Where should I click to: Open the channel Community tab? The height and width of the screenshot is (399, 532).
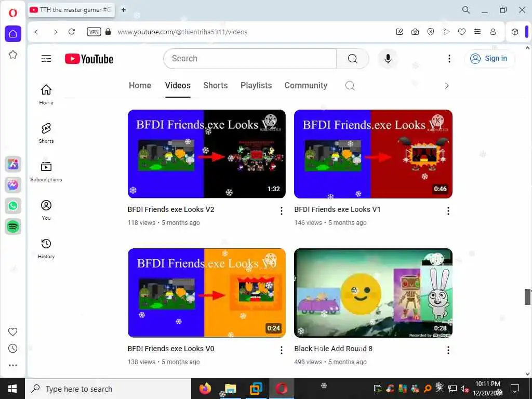coord(305,86)
